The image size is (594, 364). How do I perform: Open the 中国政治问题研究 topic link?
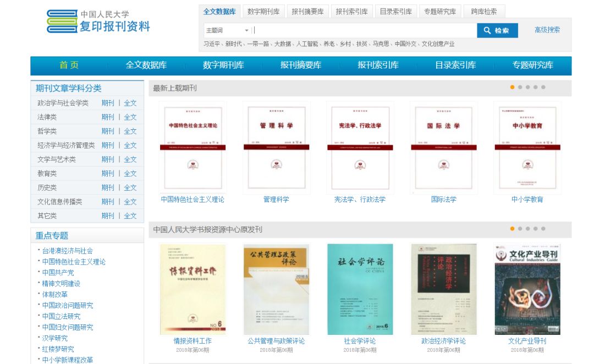[68, 305]
